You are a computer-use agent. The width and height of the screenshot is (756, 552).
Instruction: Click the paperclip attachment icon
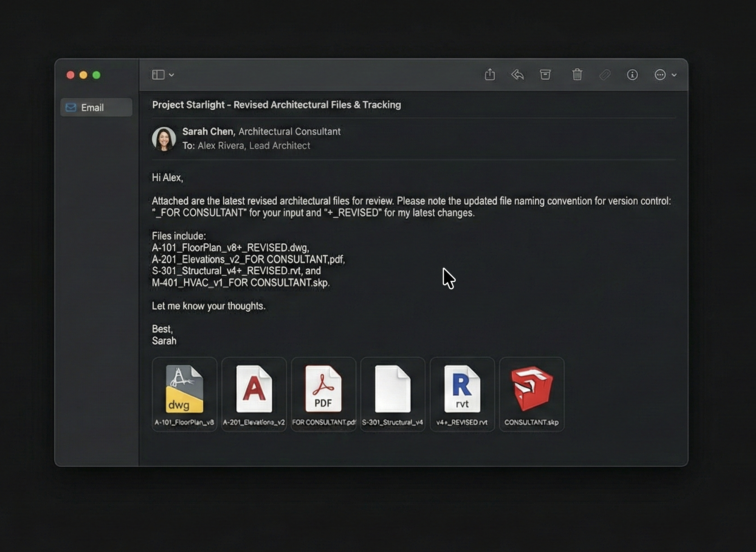coord(605,75)
